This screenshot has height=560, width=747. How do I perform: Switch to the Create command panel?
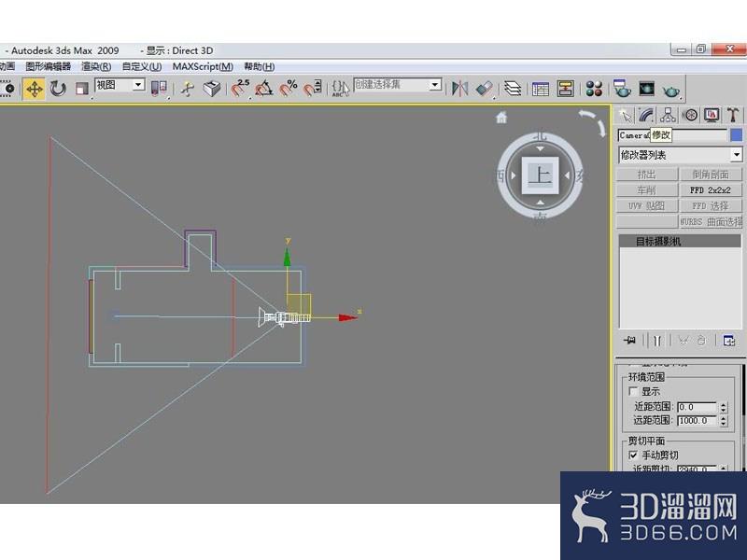(625, 115)
